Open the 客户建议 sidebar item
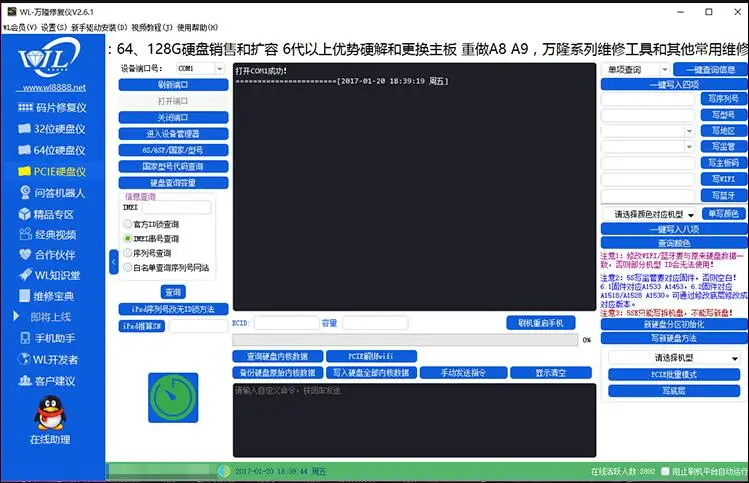 pos(47,381)
